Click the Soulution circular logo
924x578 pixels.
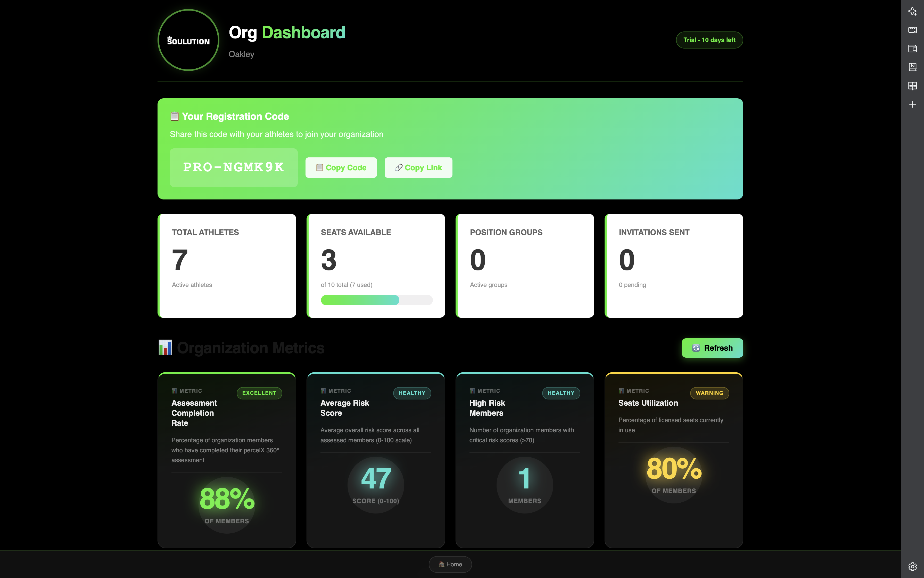(188, 40)
